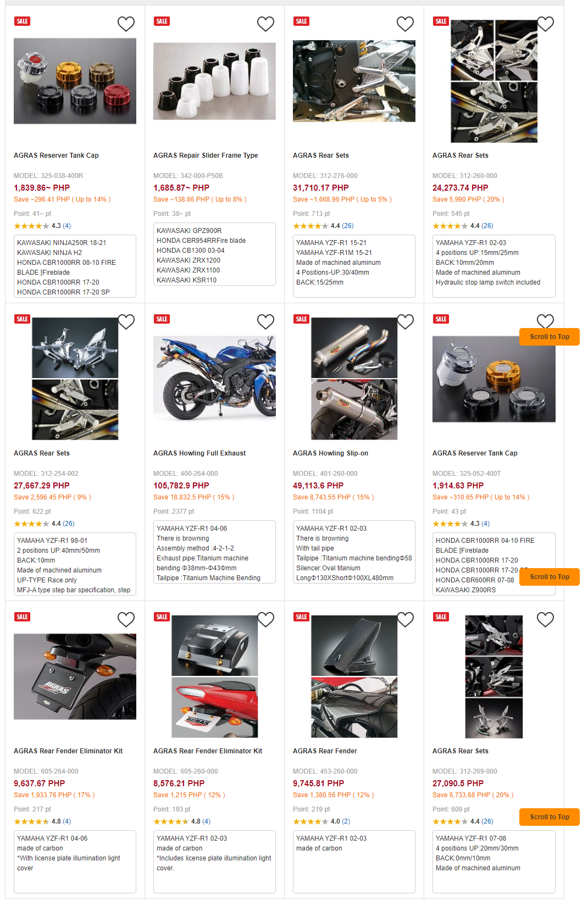Click heart icon on Rear Sets 312-276-000
588x900 pixels.
point(406,24)
